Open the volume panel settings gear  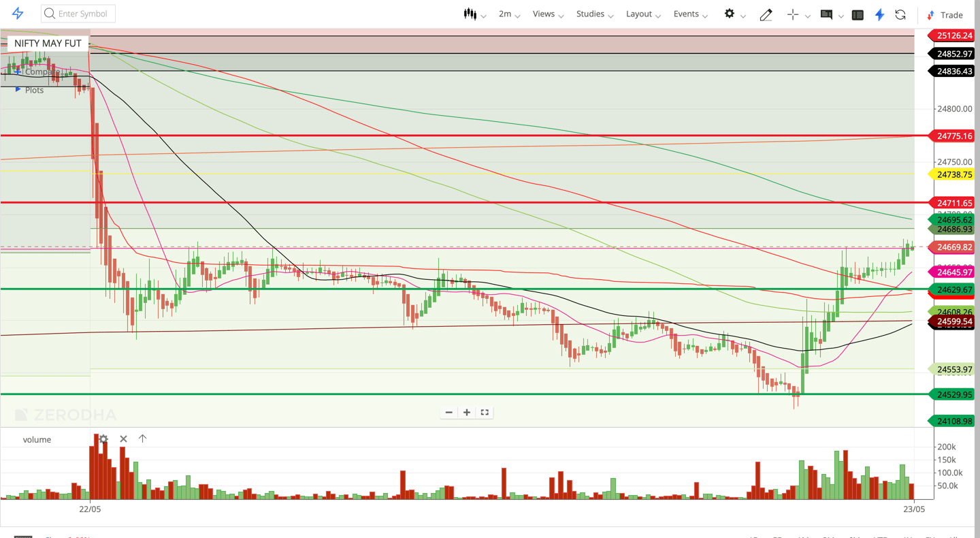(103, 439)
